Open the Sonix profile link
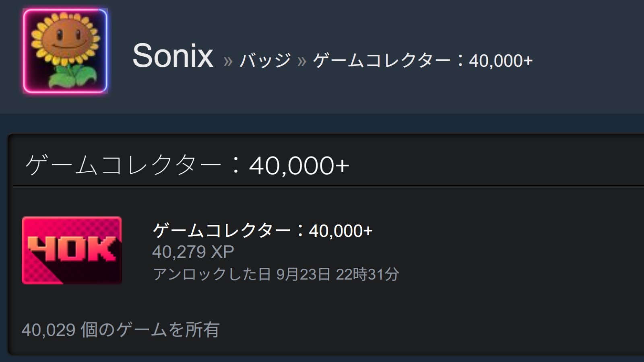Image resolution: width=644 pixels, height=362 pixels. (x=173, y=56)
